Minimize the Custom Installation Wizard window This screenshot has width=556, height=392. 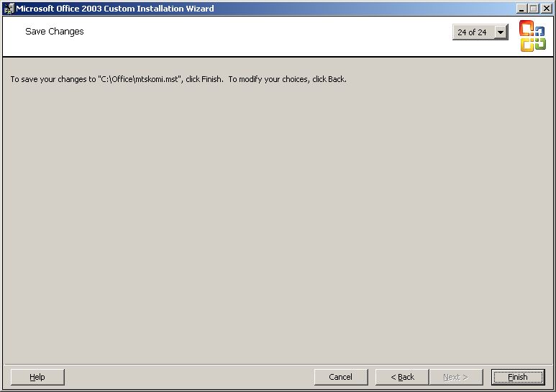[521, 9]
